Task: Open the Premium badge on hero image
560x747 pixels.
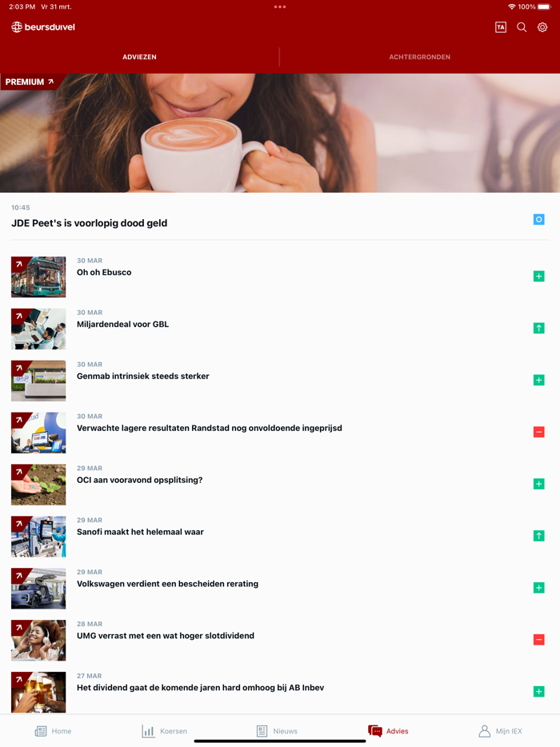Action: (30, 82)
